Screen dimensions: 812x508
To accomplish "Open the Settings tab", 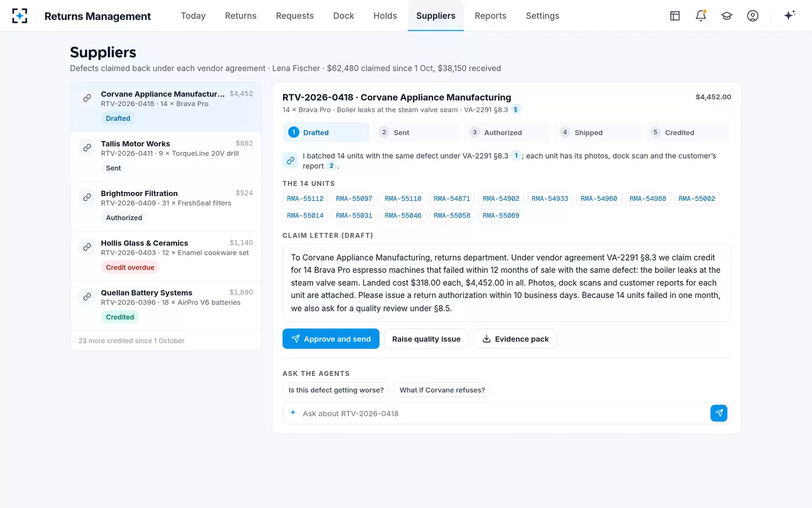I will pos(542,16).
